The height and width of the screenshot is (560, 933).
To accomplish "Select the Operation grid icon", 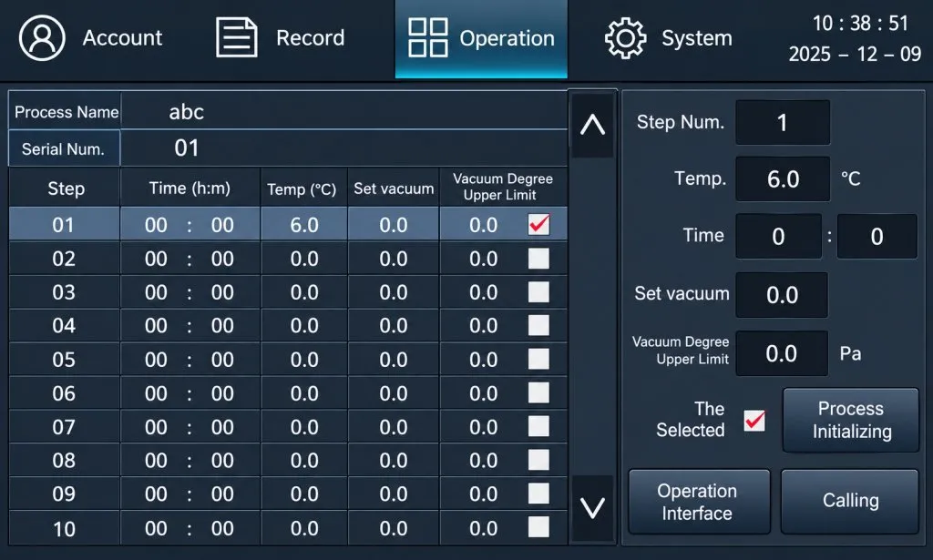I will pos(428,37).
